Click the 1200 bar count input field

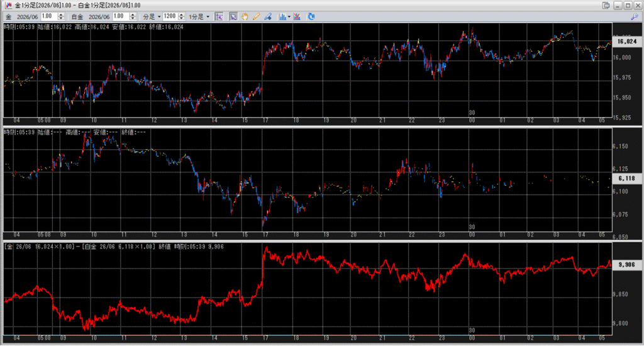pos(170,16)
